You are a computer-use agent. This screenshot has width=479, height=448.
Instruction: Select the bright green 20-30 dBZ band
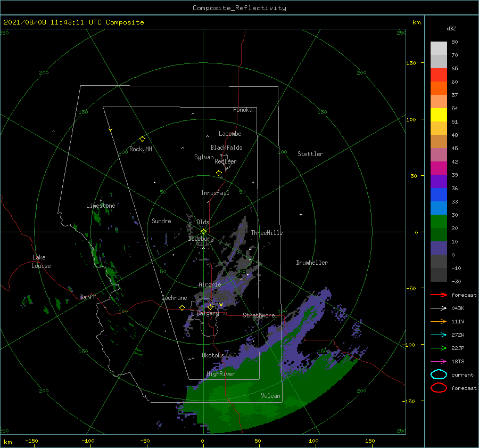[x=439, y=222]
